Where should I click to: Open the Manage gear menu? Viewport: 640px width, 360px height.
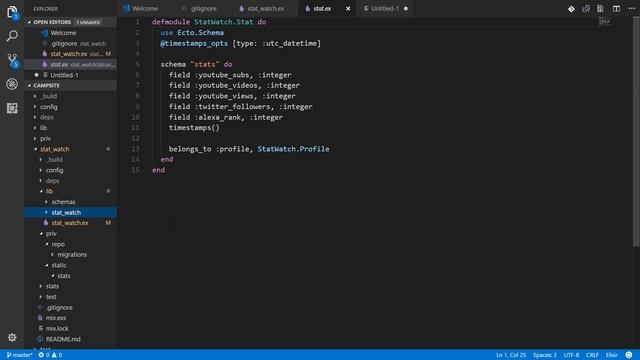tap(12, 337)
